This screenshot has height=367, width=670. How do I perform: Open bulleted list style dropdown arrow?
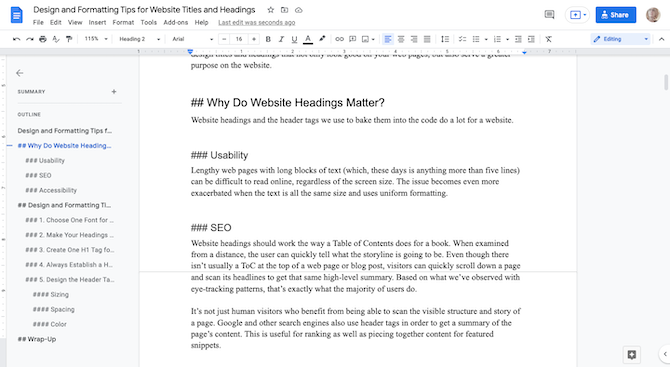486,39
